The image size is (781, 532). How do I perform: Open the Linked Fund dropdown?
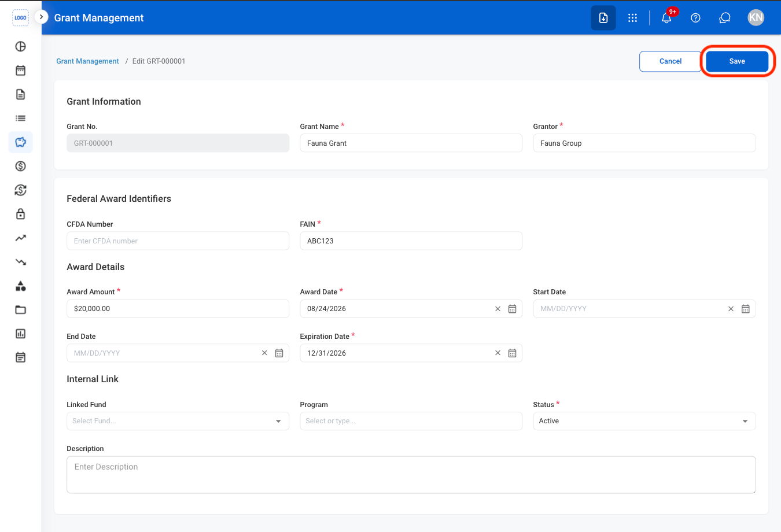178,421
